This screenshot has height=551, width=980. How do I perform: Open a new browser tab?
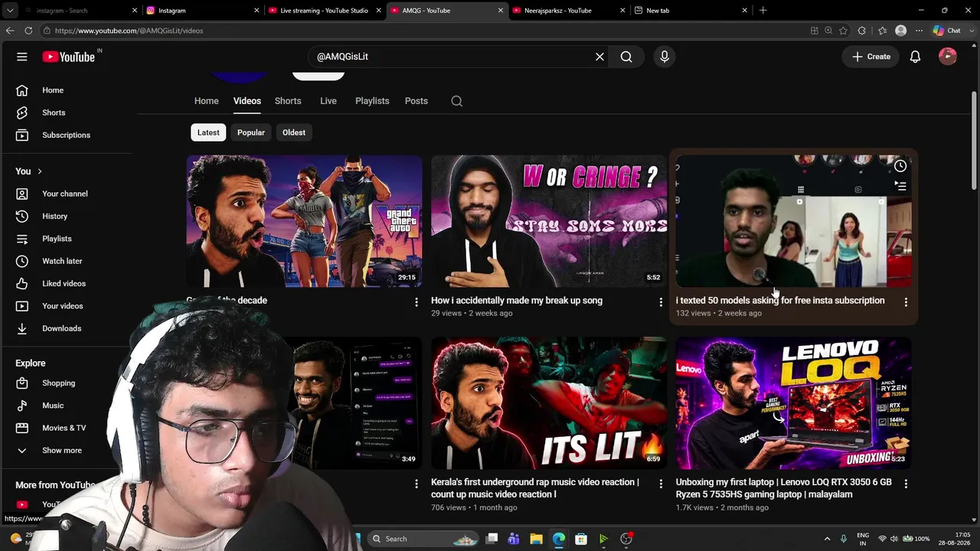click(x=763, y=11)
